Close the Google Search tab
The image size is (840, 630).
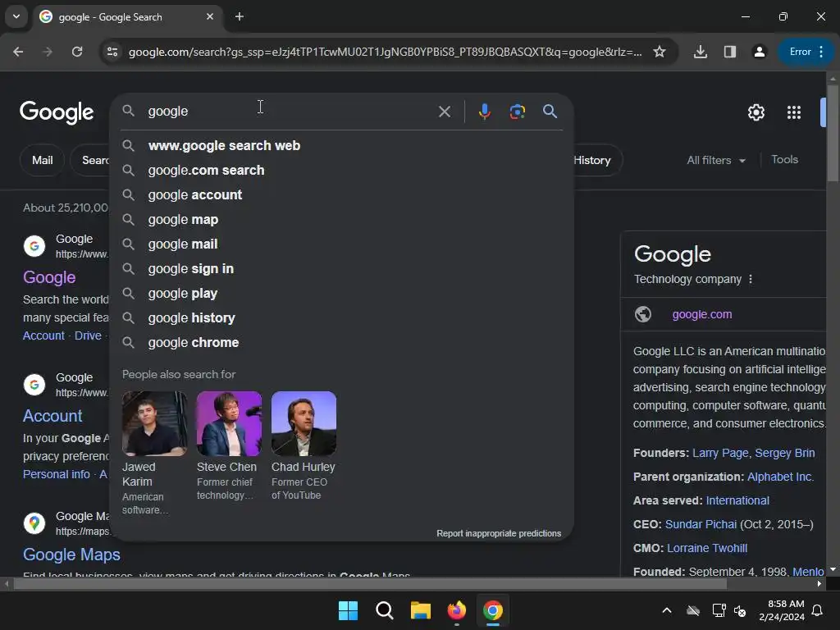point(210,16)
